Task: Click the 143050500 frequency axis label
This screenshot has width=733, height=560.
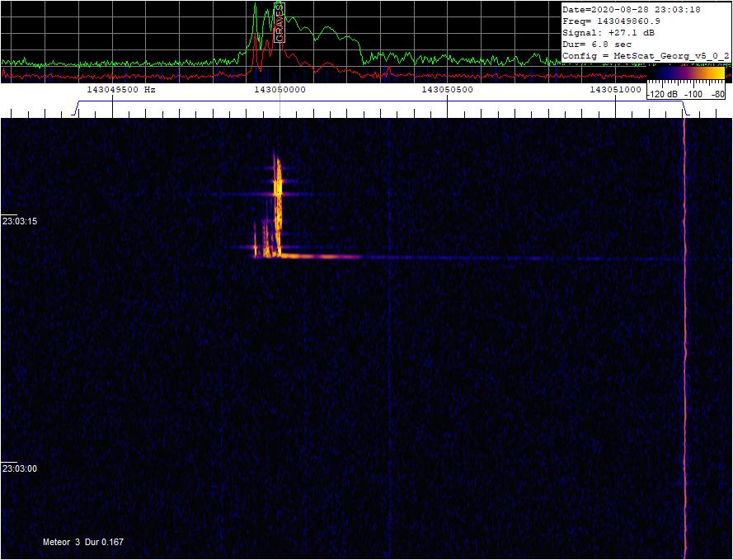Action: [448, 90]
